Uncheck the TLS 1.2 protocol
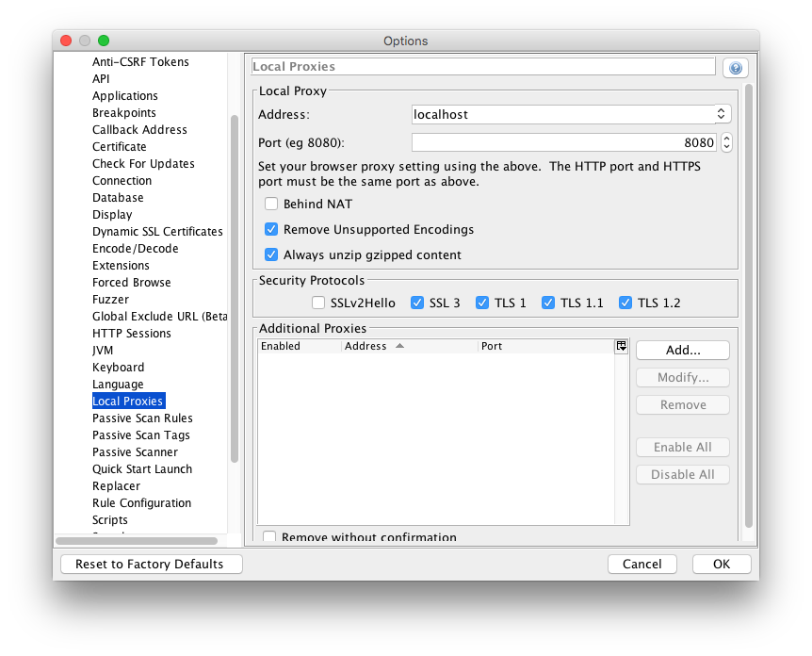 coord(625,303)
